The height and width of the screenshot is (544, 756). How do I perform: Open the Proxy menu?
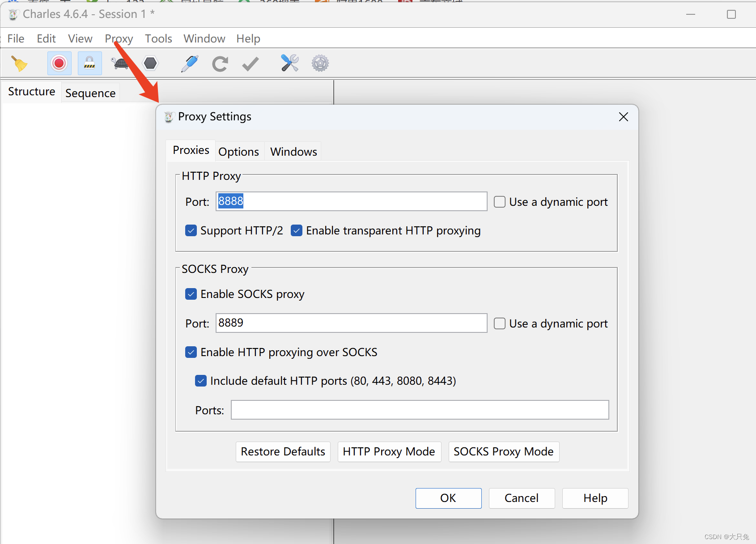point(119,38)
